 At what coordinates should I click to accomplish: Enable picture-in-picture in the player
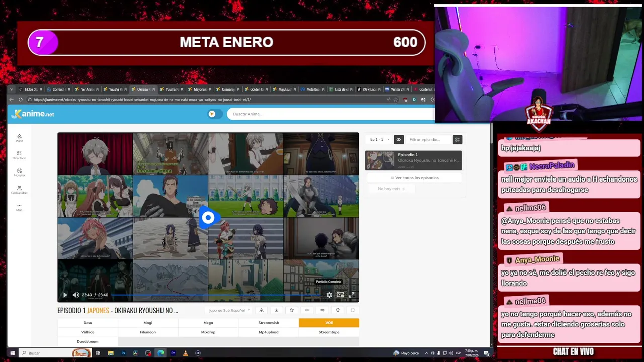(x=341, y=295)
